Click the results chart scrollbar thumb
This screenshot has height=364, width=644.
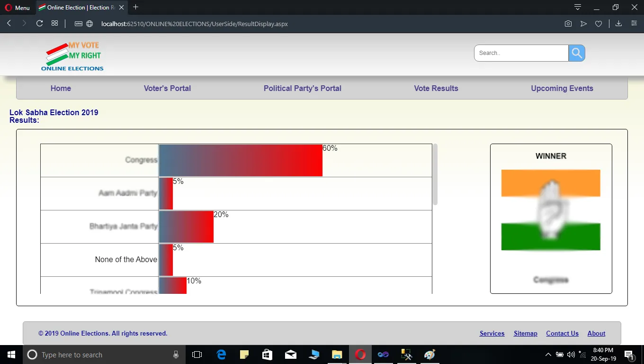tap(435, 174)
